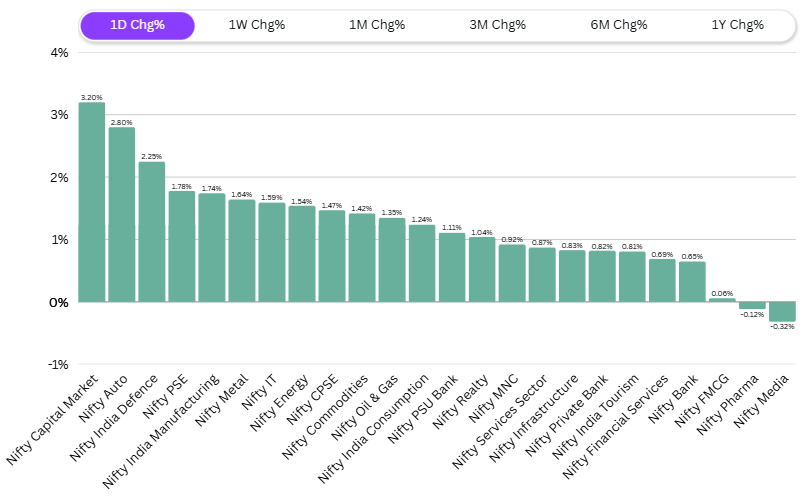Click the Nifty Oil & Gas axis label
The height and width of the screenshot is (502, 808).
365,407
